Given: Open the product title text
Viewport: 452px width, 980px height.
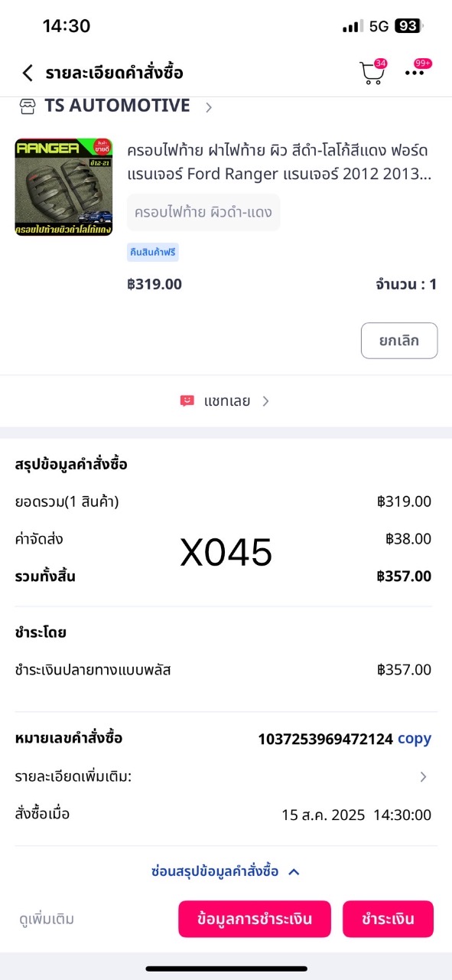Looking at the screenshot, I should [x=279, y=161].
